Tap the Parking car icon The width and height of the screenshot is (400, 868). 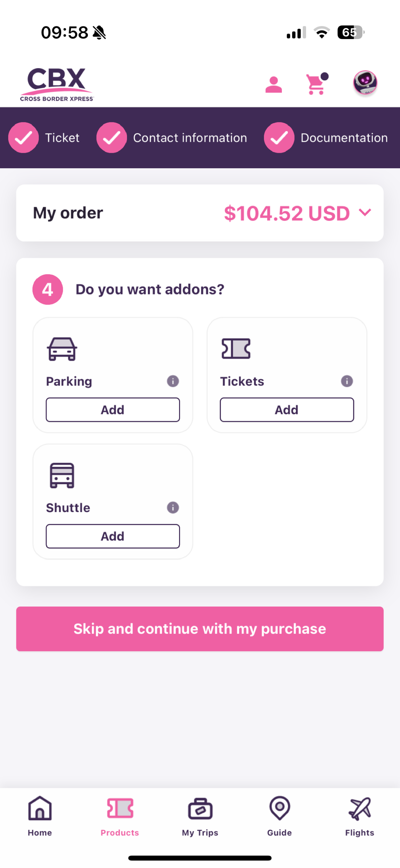point(62,349)
